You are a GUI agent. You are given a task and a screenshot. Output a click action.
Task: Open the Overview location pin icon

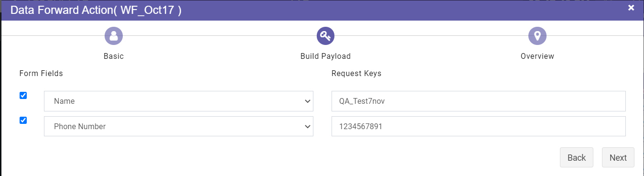pyautogui.click(x=537, y=35)
